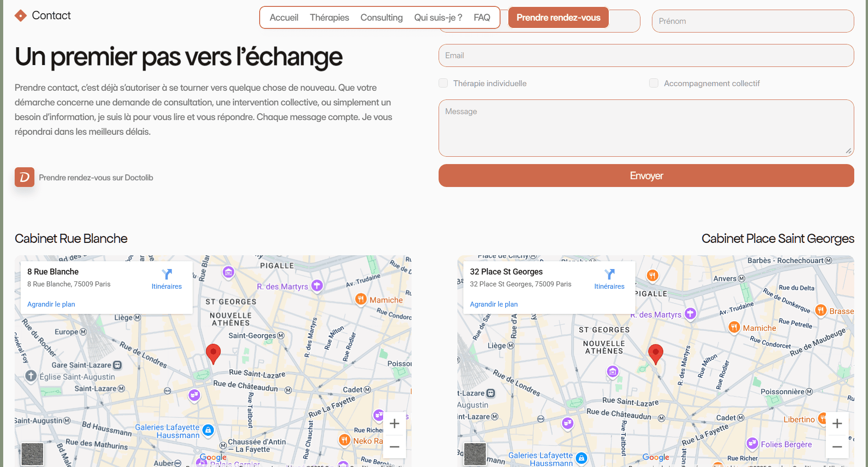The height and width of the screenshot is (467, 868).
Task: Zoom in on the Rue Blanche map
Action: [394, 423]
